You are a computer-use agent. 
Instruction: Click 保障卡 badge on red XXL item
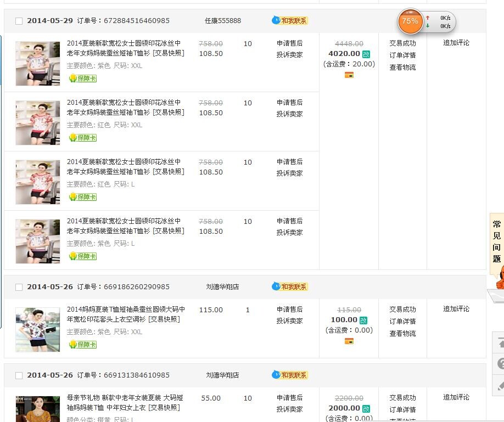pos(83,138)
